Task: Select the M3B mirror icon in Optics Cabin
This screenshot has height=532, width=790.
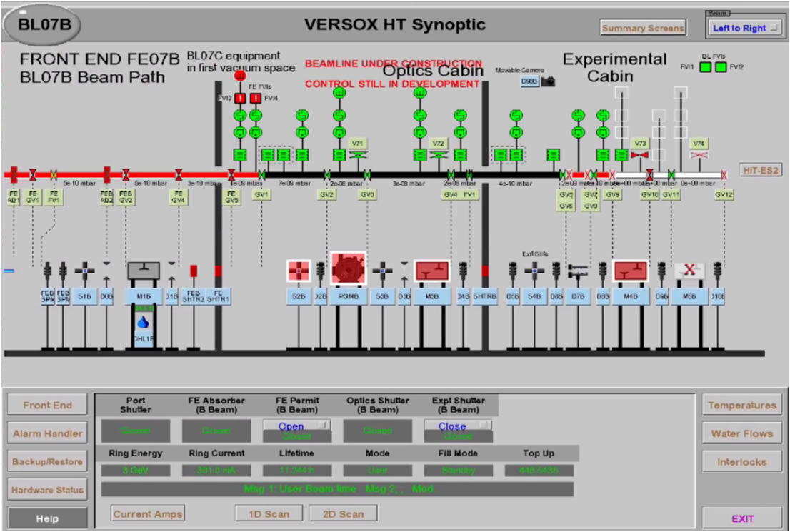Action: pyautogui.click(x=431, y=270)
